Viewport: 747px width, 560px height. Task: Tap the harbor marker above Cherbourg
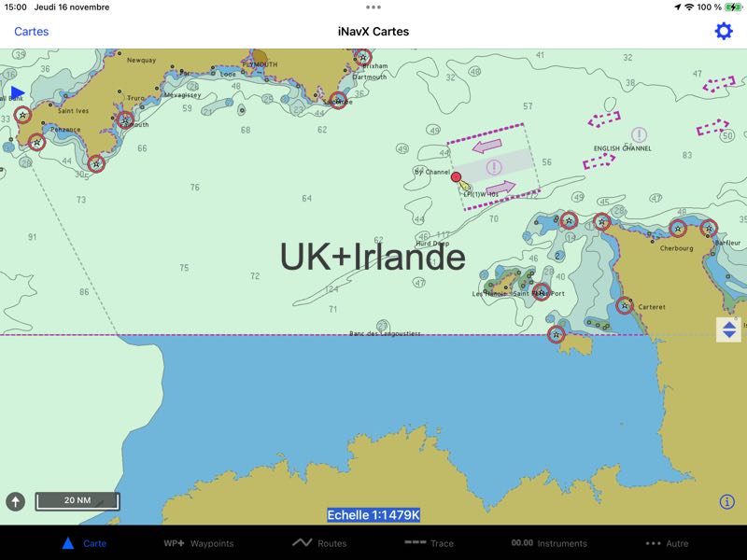click(x=678, y=229)
